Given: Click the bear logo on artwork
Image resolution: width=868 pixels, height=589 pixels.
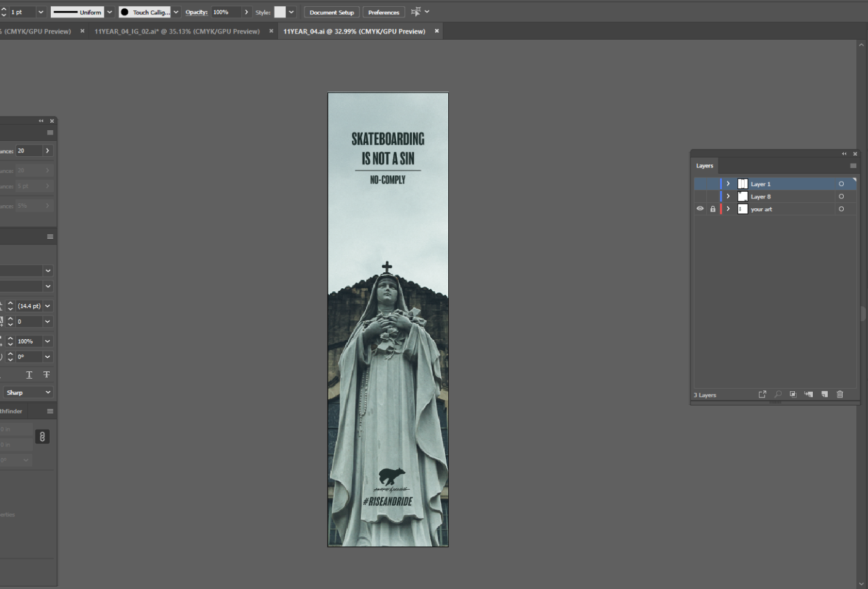Looking at the screenshot, I should click(x=391, y=477).
